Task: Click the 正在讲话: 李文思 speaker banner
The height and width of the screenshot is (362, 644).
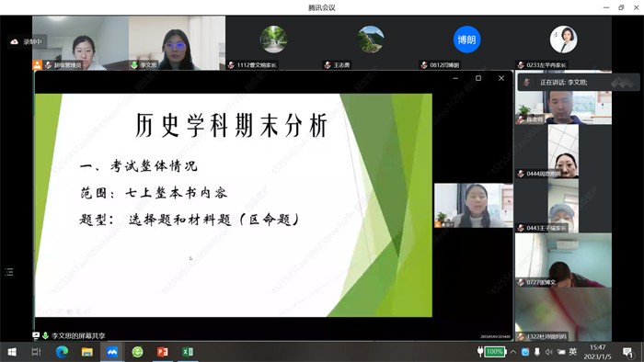Action: (579, 83)
